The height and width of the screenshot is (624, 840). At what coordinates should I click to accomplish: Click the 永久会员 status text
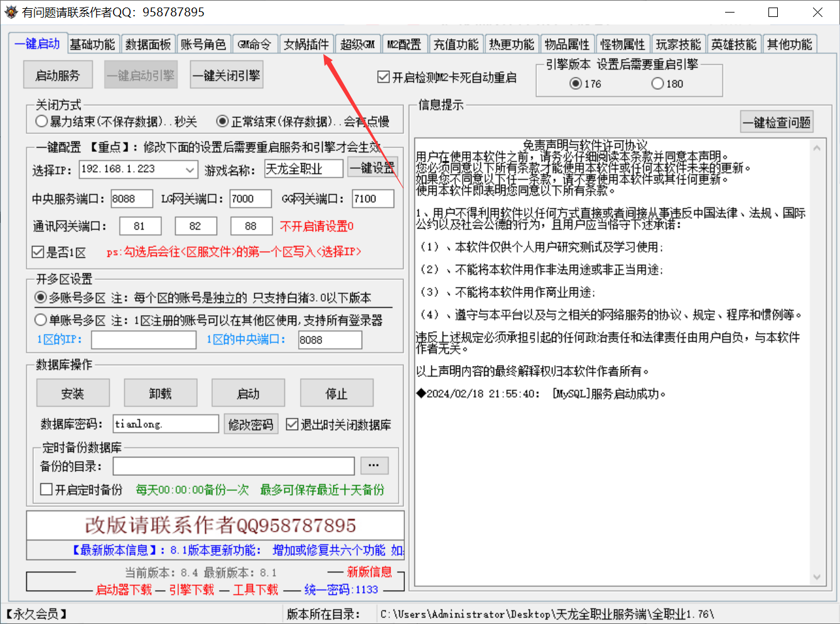36,614
